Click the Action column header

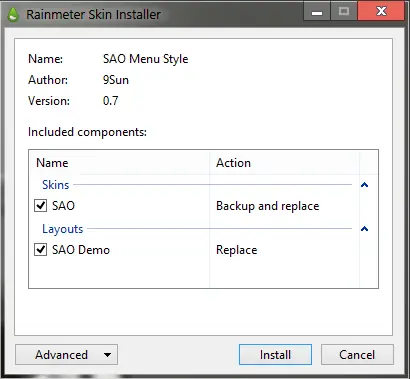pos(284,163)
